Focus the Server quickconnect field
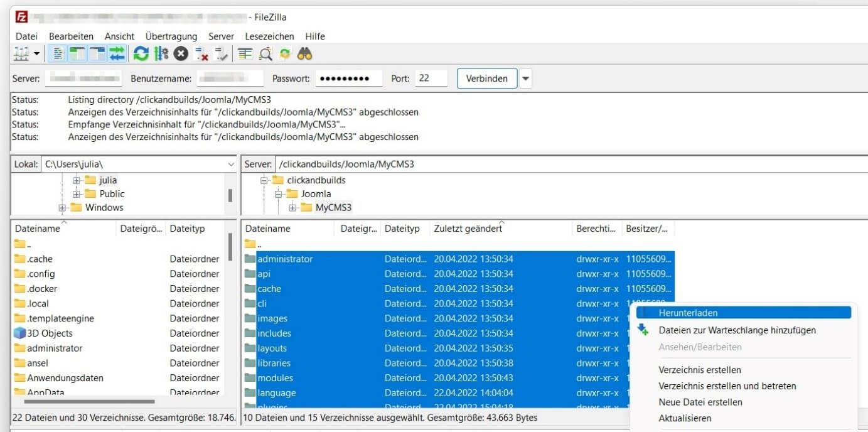The width and height of the screenshot is (868, 432). (83, 78)
